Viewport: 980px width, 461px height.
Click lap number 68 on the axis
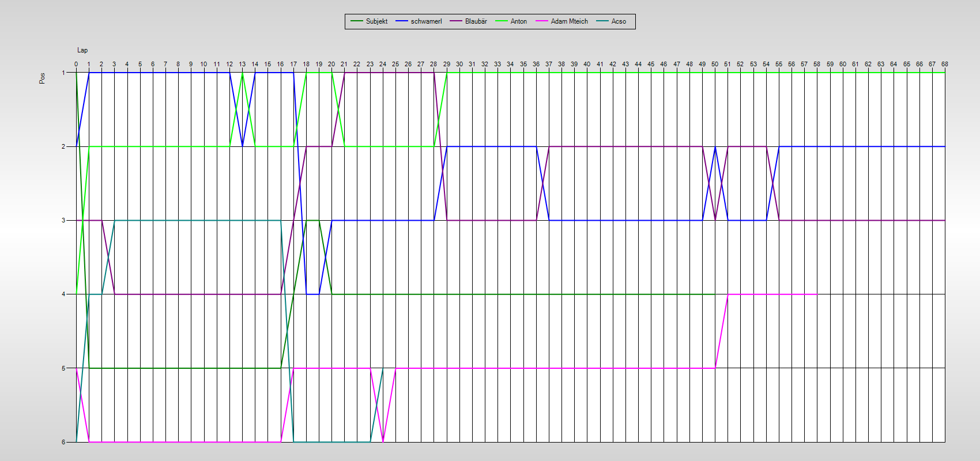point(945,64)
